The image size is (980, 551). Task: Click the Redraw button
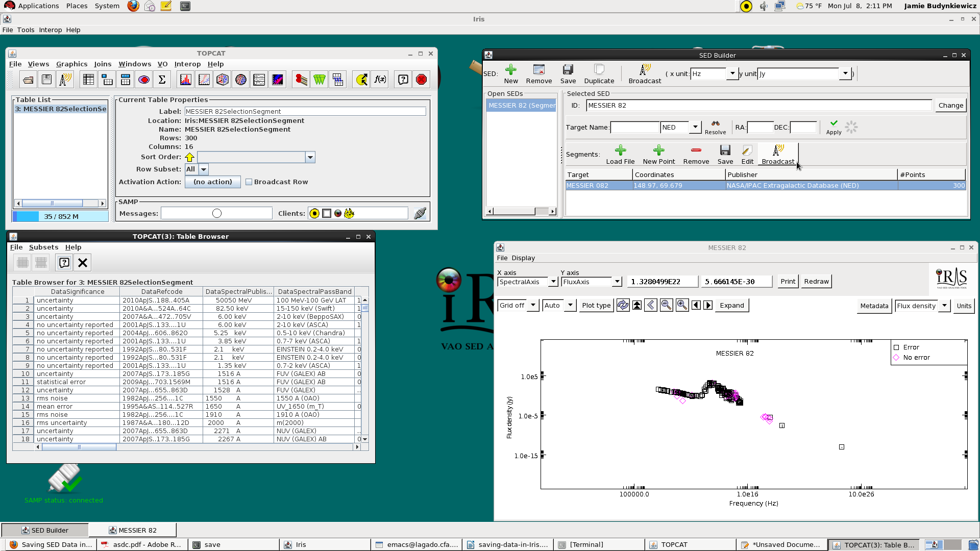point(816,282)
